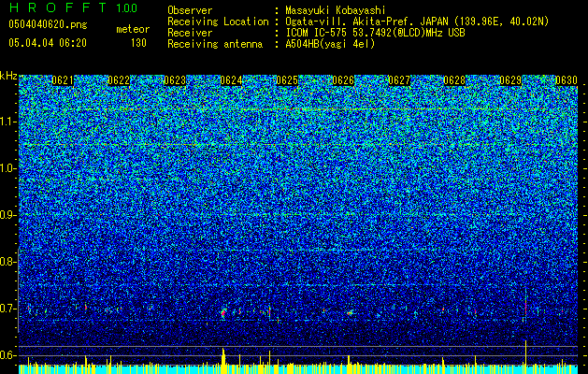Click the 0630 time marker
588x374 pixels.
pos(566,80)
